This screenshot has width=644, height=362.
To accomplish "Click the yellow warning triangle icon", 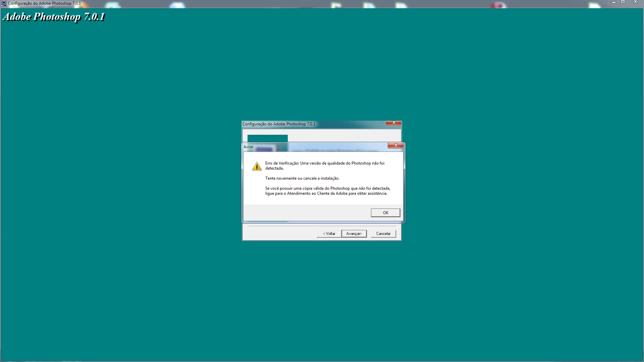I will click(257, 166).
